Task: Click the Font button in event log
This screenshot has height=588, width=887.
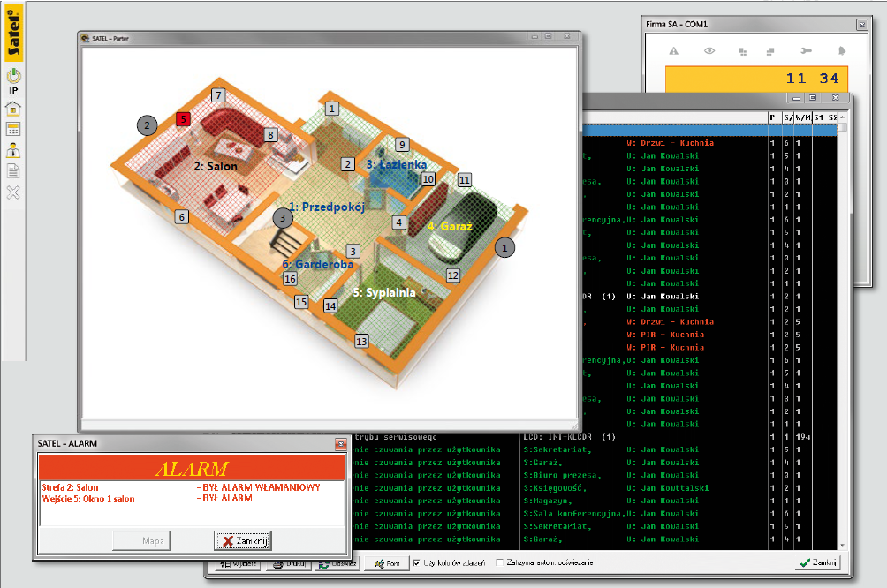Action: point(387,562)
